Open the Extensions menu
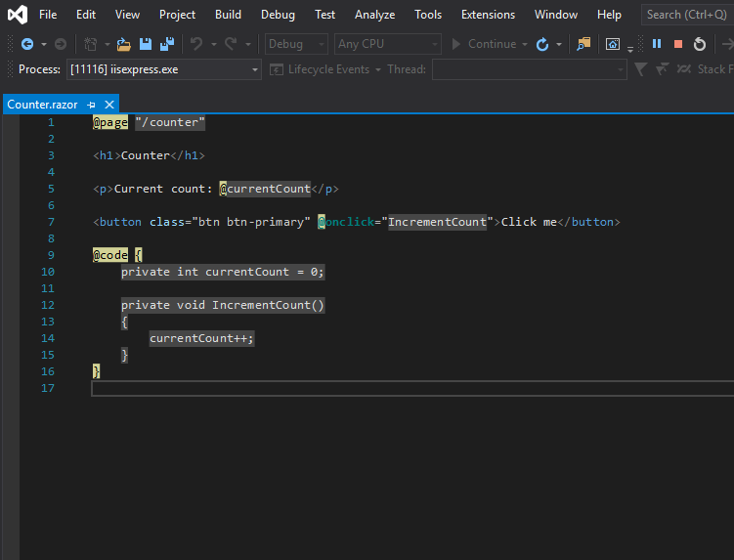This screenshot has height=560, width=734. pos(488,15)
